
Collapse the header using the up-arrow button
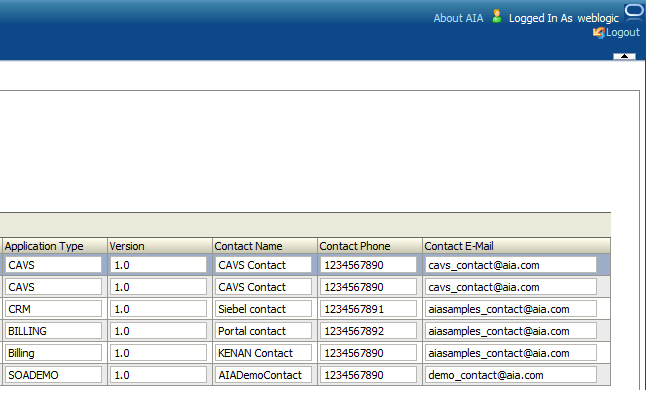pyautogui.click(x=624, y=56)
